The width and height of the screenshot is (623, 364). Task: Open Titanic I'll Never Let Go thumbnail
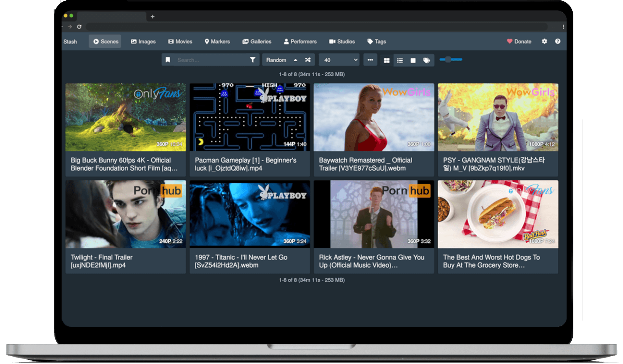(x=250, y=214)
